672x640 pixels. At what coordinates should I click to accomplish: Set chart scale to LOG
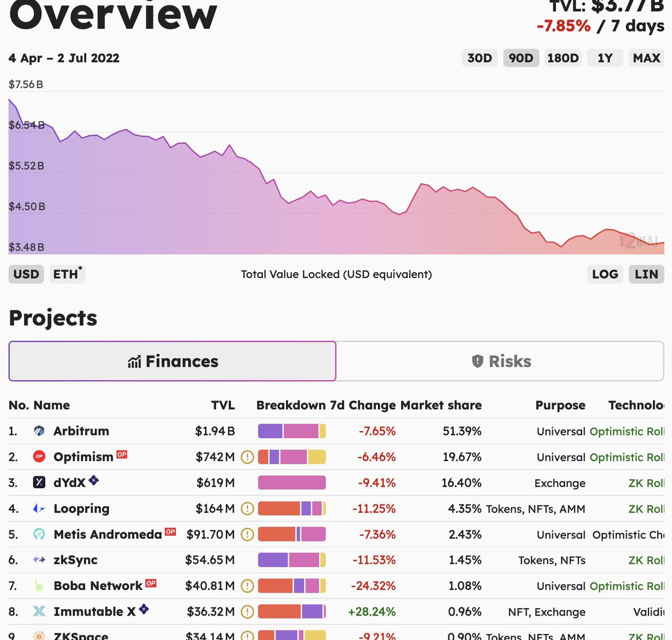605,274
